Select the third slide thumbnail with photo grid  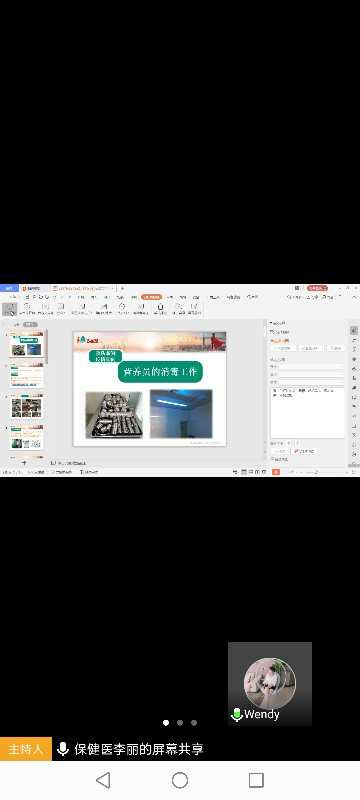pyautogui.click(x=27, y=408)
